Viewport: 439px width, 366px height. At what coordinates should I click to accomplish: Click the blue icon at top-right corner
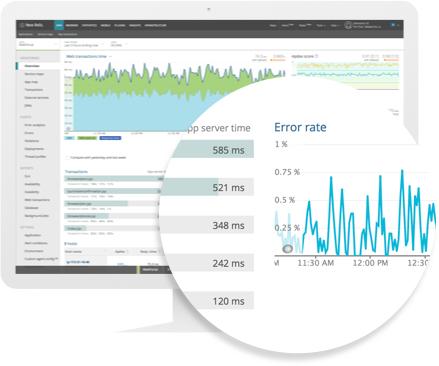[x=393, y=25]
